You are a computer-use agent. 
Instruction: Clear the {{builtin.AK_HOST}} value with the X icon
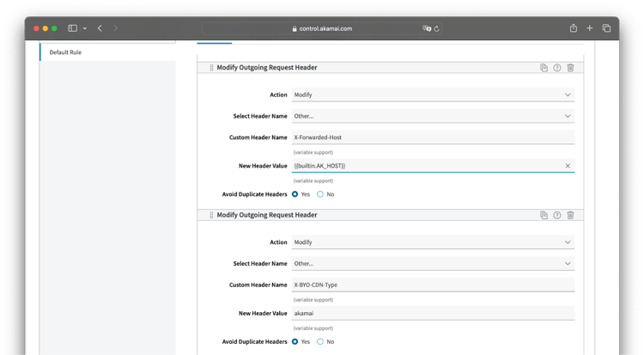[x=568, y=166]
